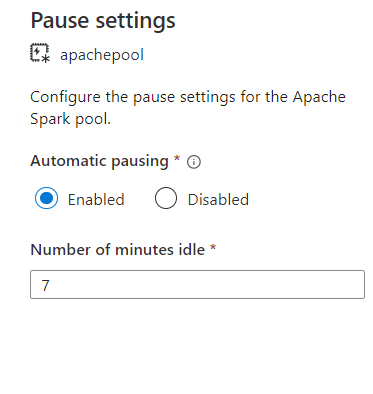Click the Automatic pausing label

pos(99,161)
